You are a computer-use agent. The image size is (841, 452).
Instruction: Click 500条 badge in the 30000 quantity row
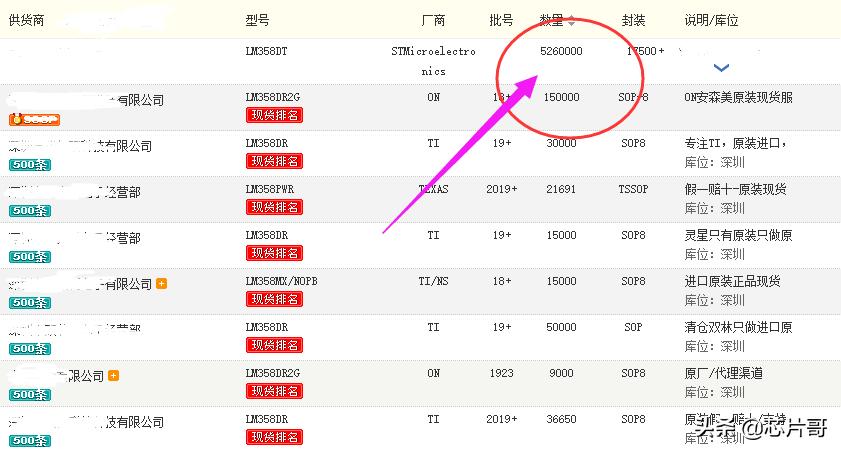pos(30,165)
